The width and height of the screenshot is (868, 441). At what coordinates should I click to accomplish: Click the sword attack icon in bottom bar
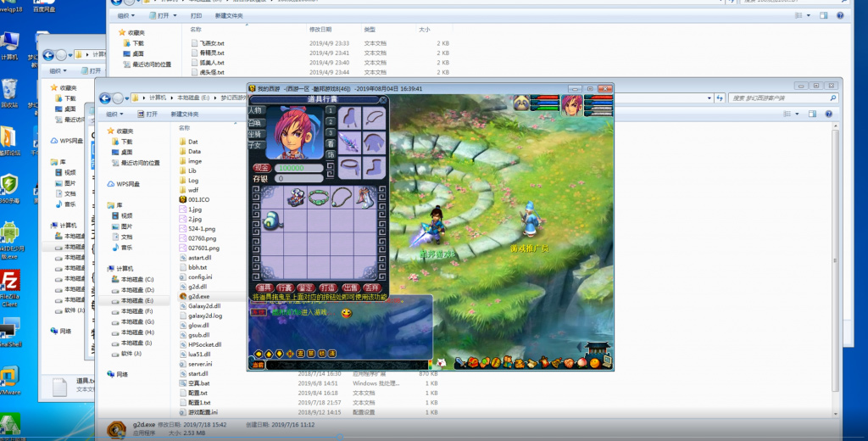click(460, 363)
